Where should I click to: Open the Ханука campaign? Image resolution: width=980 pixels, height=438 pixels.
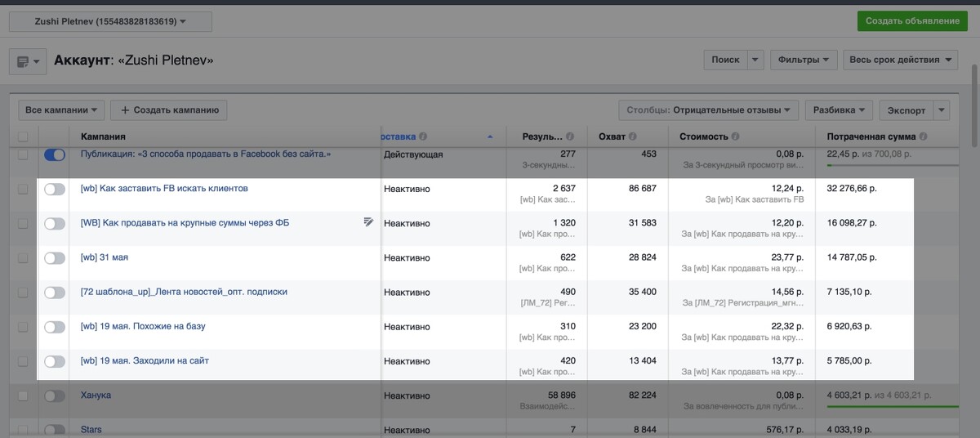(x=96, y=395)
